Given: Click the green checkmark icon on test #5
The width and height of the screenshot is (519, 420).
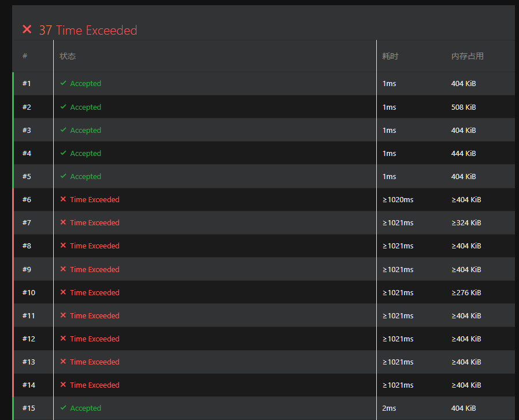Looking at the screenshot, I should pos(64,176).
